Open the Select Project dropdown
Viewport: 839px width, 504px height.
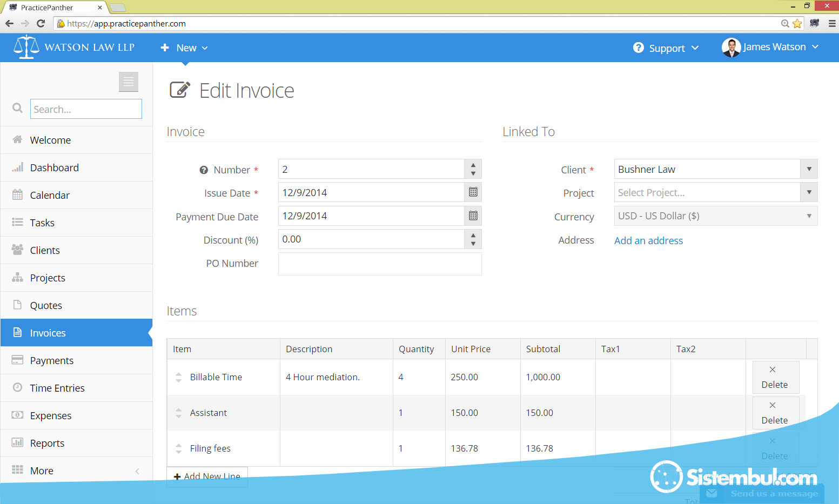click(x=809, y=192)
